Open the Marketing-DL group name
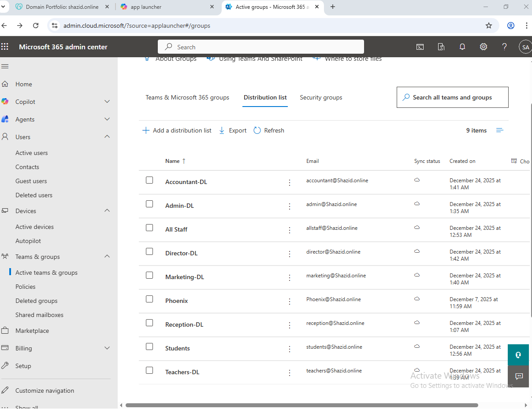Viewport: 532px width, 409px height. pyautogui.click(x=185, y=277)
